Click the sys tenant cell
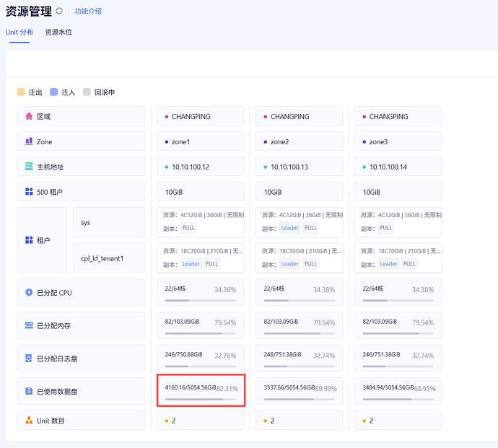Screen dimensions: 498x448 pos(108,222)
